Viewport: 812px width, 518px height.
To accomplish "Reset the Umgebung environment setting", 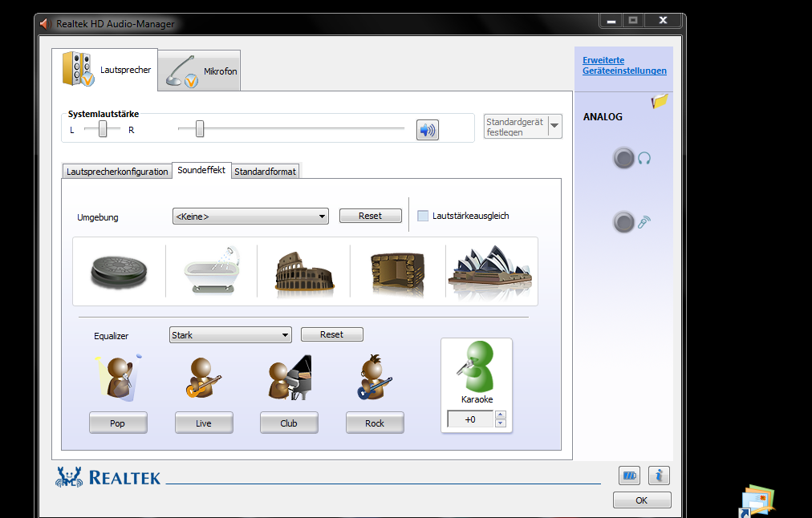I will (x=370, y=216).
